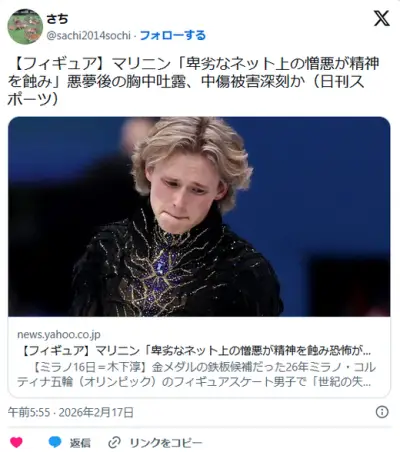Click card second description line ティナ五輪
This screenshot has width=400, height=452.
click(x=194, y=382)
